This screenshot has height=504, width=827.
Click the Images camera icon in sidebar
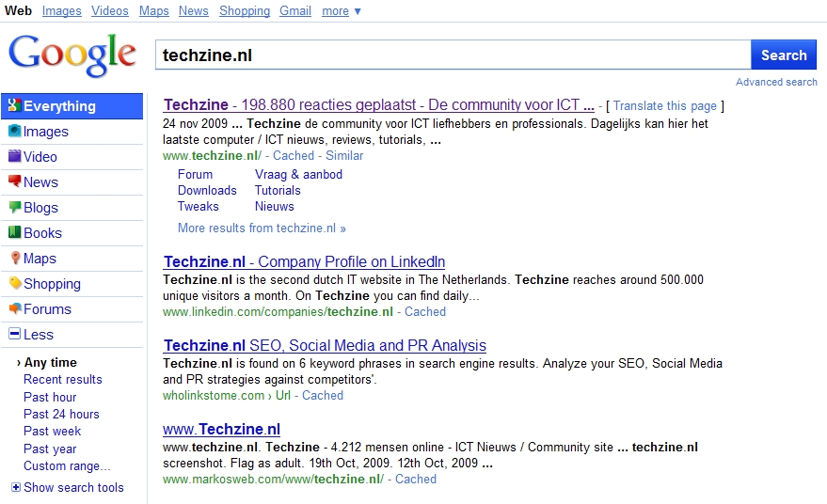[x=15, y=131]
